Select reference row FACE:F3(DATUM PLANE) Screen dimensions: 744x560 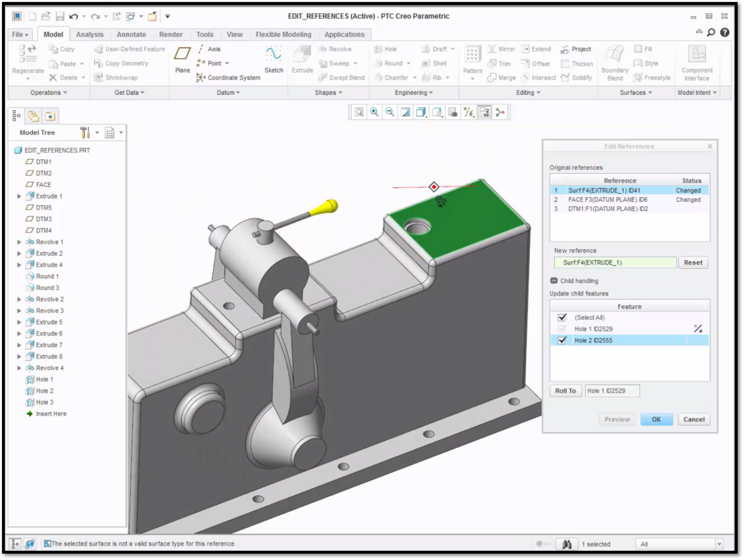[x=629, y=200]
